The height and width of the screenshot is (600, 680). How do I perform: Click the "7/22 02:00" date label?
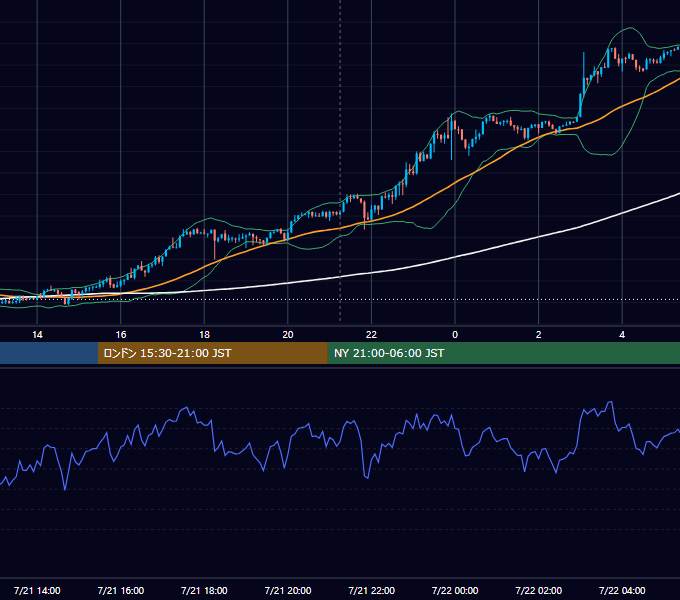[x=539, y=590]
